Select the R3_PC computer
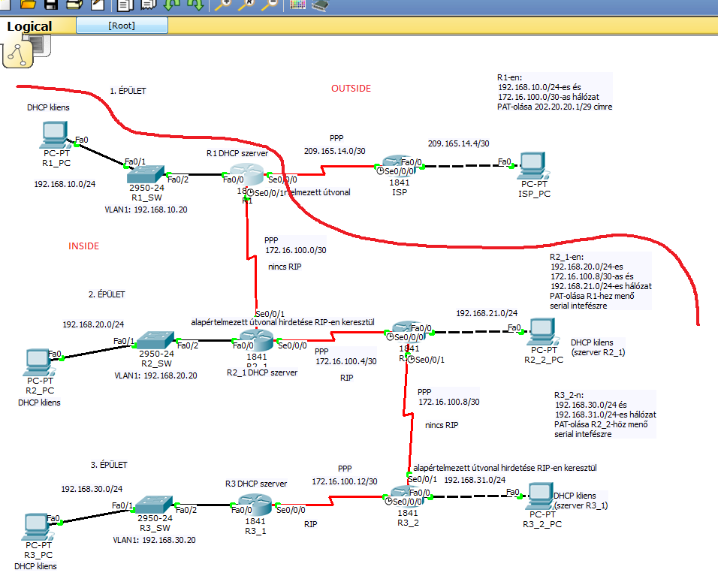 click(38, 527)
